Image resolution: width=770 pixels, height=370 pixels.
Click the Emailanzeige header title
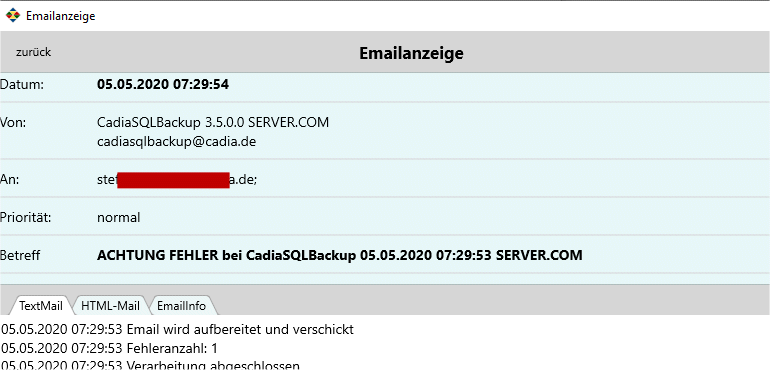[x=412, y=53]
